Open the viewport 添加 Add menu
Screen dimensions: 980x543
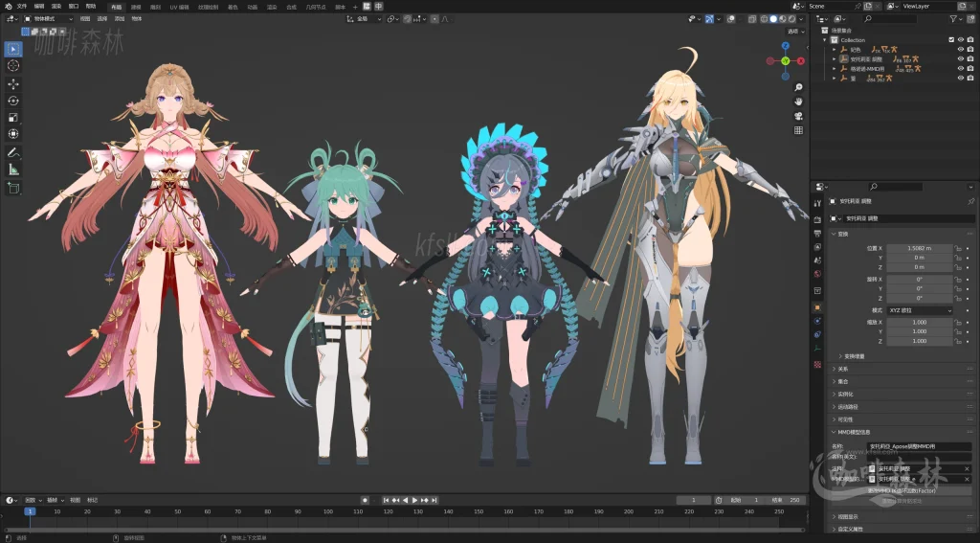119,19
